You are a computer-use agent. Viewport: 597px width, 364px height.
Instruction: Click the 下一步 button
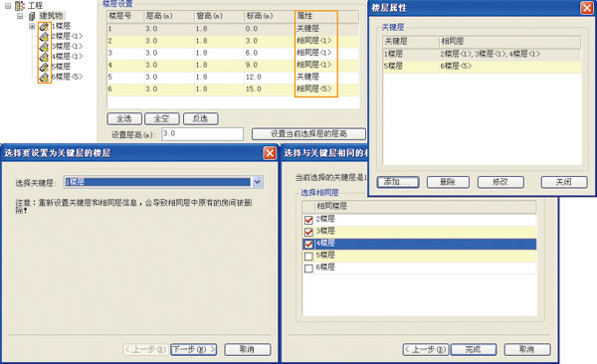click(x=194, y=349)
